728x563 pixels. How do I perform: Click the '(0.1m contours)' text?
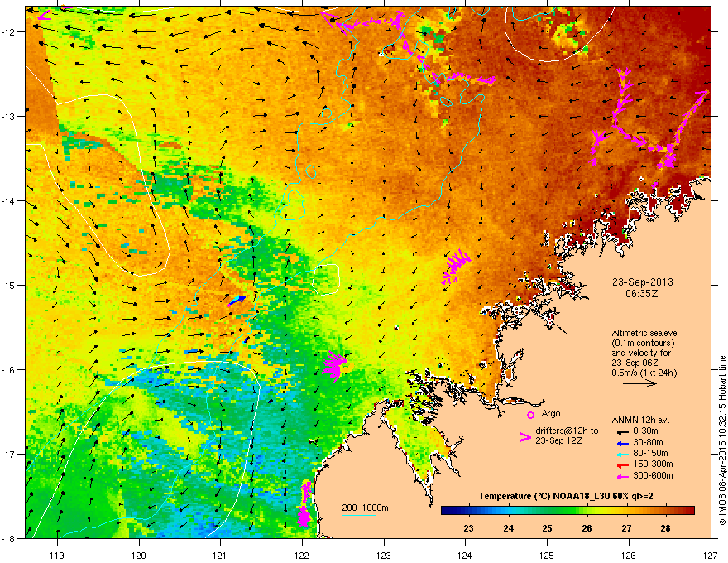[x=643, y=344]
